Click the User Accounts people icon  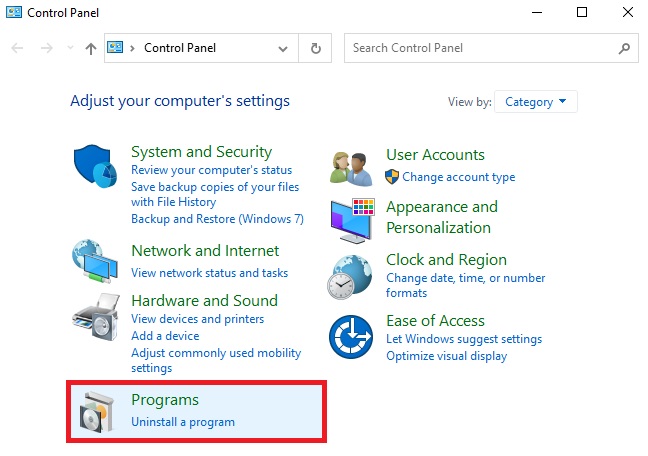point(352,166)
